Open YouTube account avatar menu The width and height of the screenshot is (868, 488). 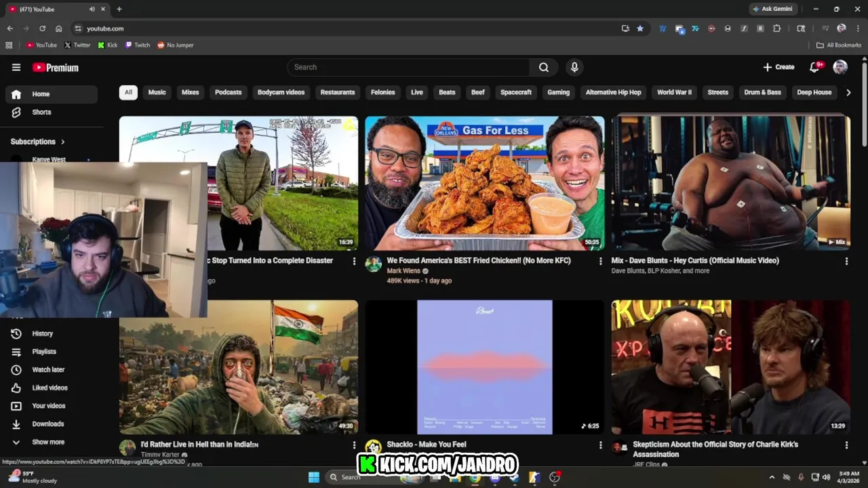(x=840, y=67)
